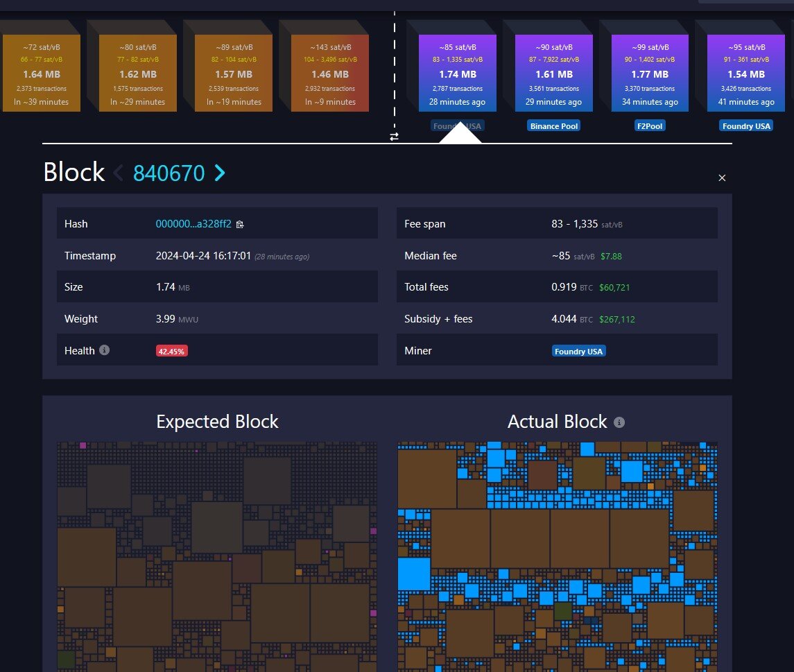Open Foundry USA tag under 41 minutes block
794x672 pixels.
pyautogui.click(x=746, y=126)
